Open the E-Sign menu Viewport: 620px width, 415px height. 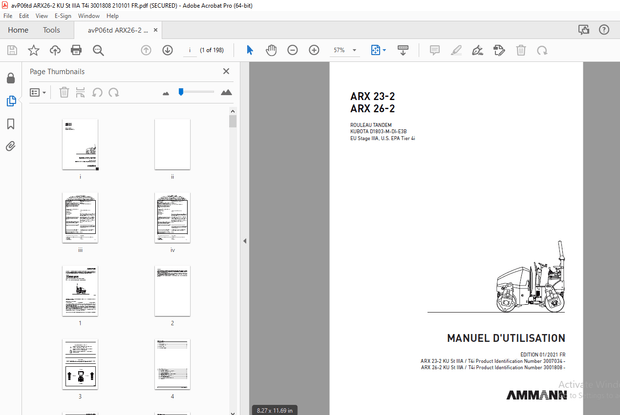(x=62, y=16)
